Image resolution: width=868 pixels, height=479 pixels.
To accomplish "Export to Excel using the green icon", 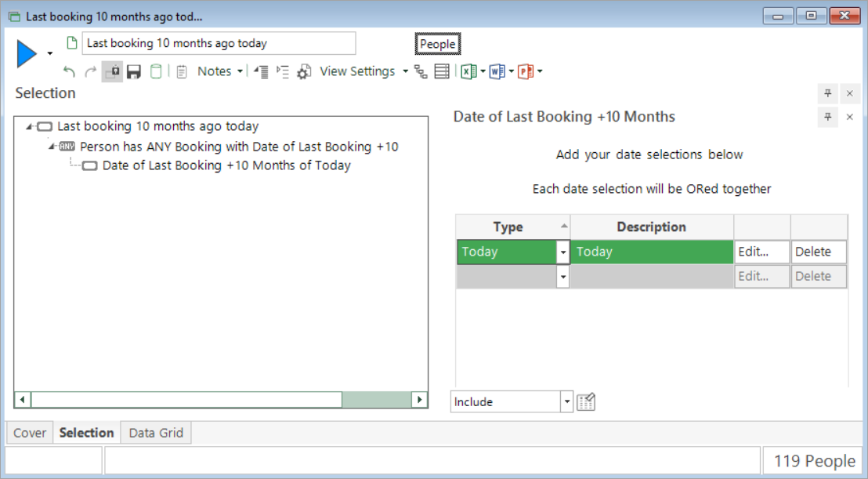I will pos(468,71).
